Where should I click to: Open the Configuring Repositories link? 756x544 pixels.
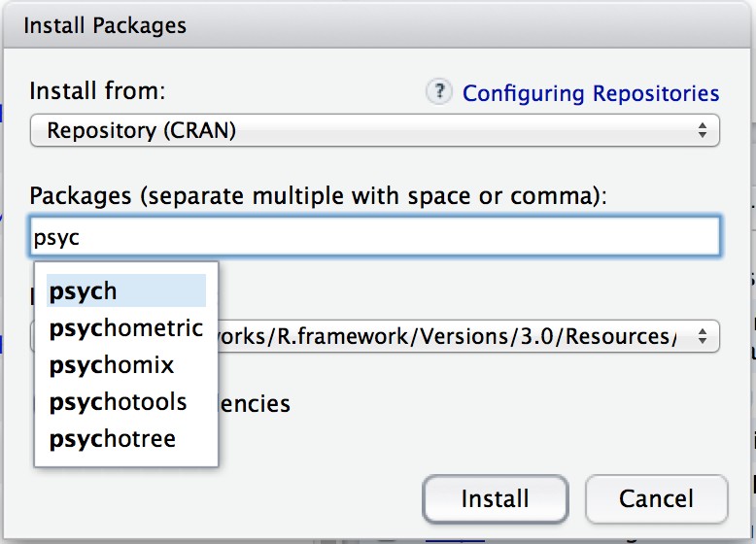point(591,93)
